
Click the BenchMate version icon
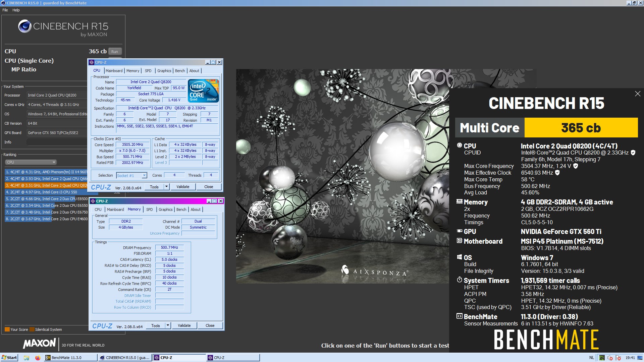tap(460, 316)
